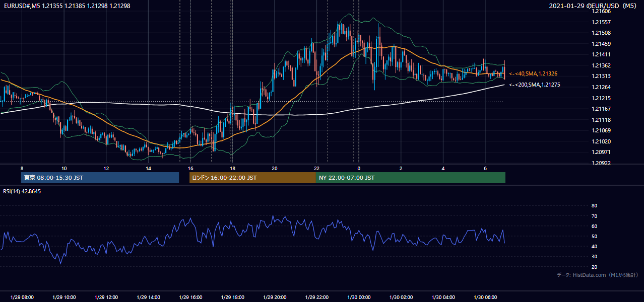Click the 1.21118 price axis value
644x302 pixels.
(x=602, y=120)
